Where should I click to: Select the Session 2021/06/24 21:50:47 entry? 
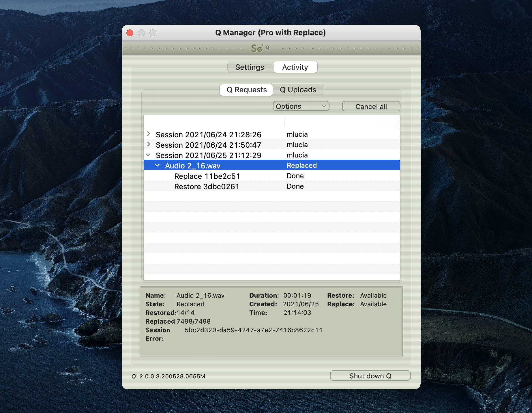(208, 145)
